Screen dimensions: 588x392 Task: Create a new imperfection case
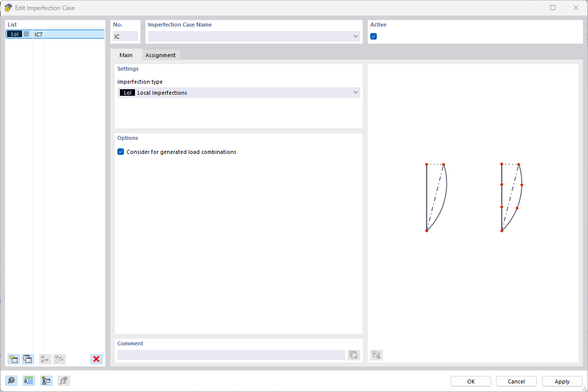pos(14,359)
